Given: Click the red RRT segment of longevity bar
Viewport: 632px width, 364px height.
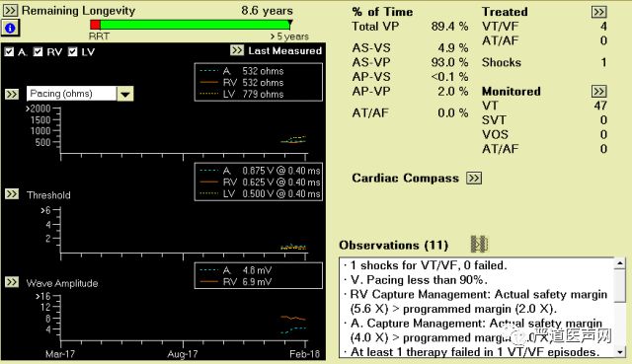Looking at the screenshot, I should (x=95, y=25).
